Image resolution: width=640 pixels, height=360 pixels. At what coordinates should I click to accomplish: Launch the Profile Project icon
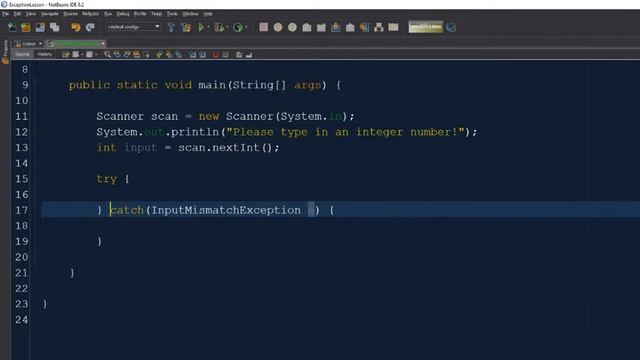[238, 27]
